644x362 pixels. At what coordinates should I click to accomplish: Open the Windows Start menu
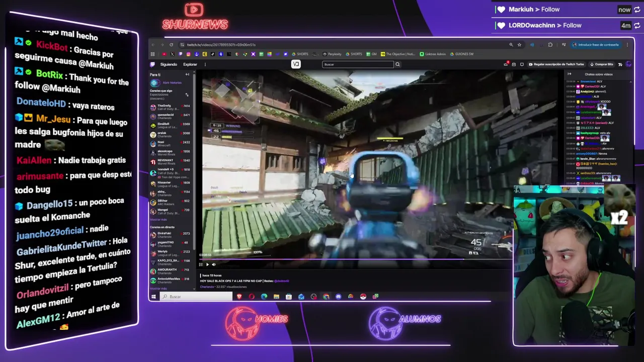click(153, 297)
